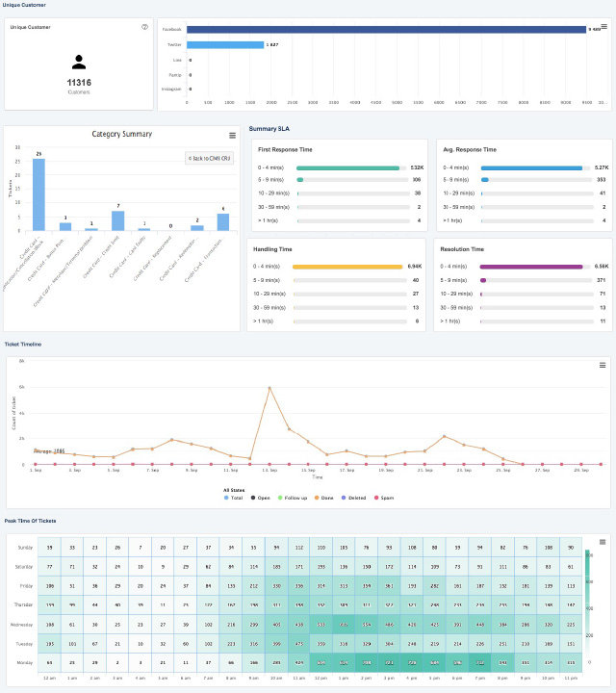Click the Twitter bar in customer chart
Viewport: 616px width, 693px height.
coord(225,44)
